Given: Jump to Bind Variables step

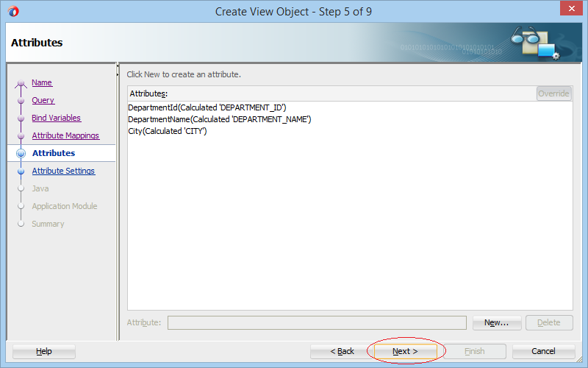Looking at the screenshot, I should pyautogui.click(x=57, y=118).
